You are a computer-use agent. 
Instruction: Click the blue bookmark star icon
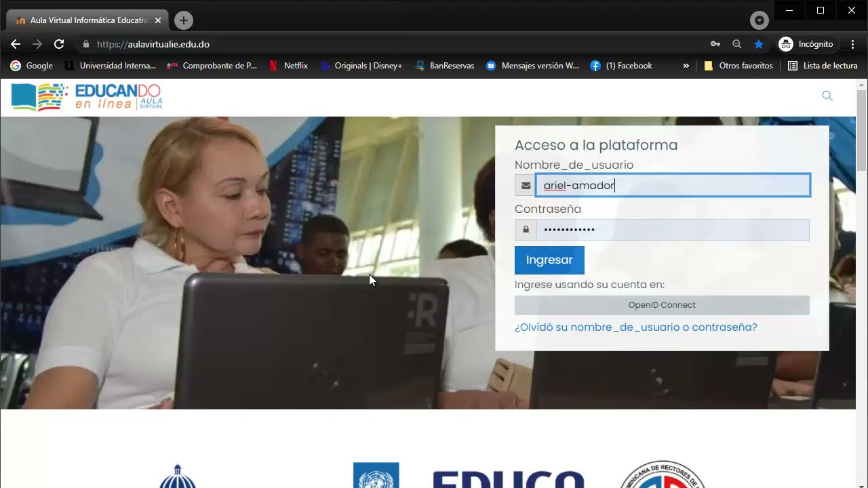(759, 44)
